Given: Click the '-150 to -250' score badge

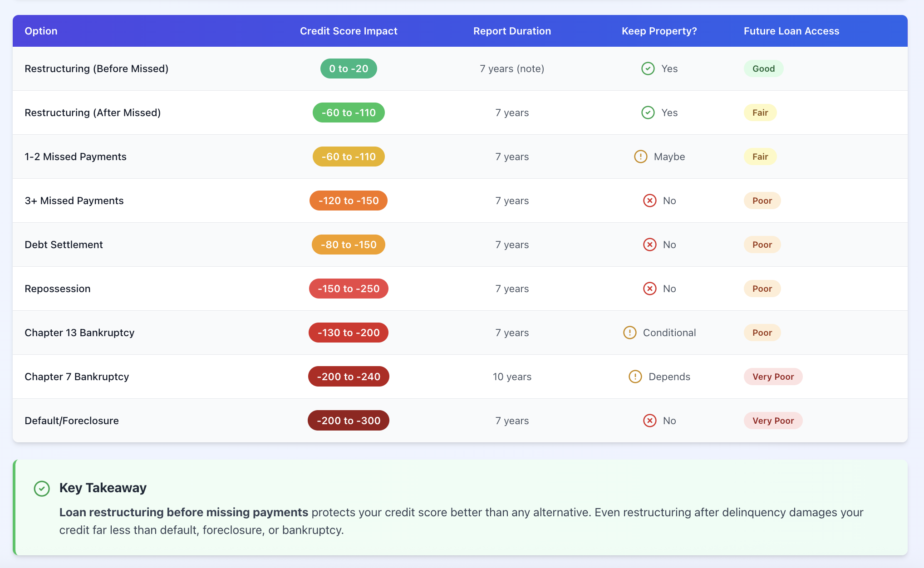Looking at the screenshot, I should coord(349,289).
